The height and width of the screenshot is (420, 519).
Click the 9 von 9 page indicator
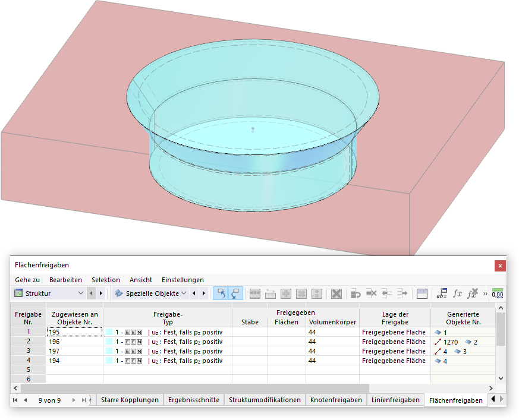click(x=50, y=400)
